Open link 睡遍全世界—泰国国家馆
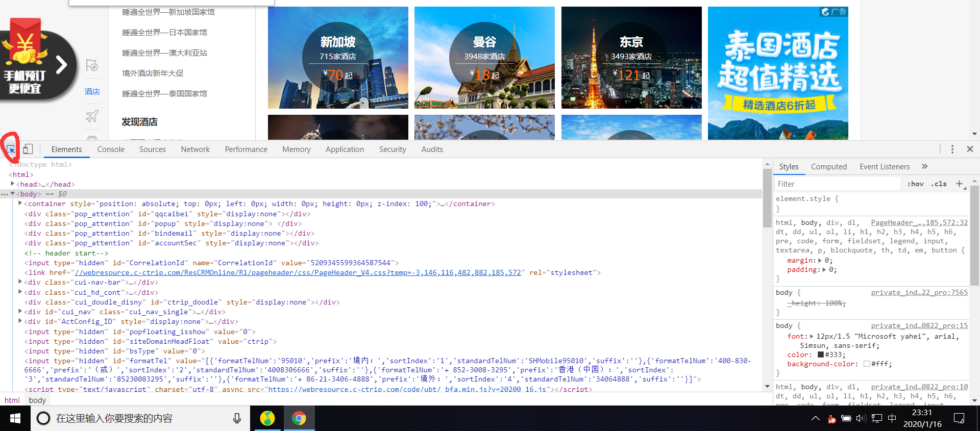This screenshot has width=980, height=431. pyautogui.click(x=164, y=93)
